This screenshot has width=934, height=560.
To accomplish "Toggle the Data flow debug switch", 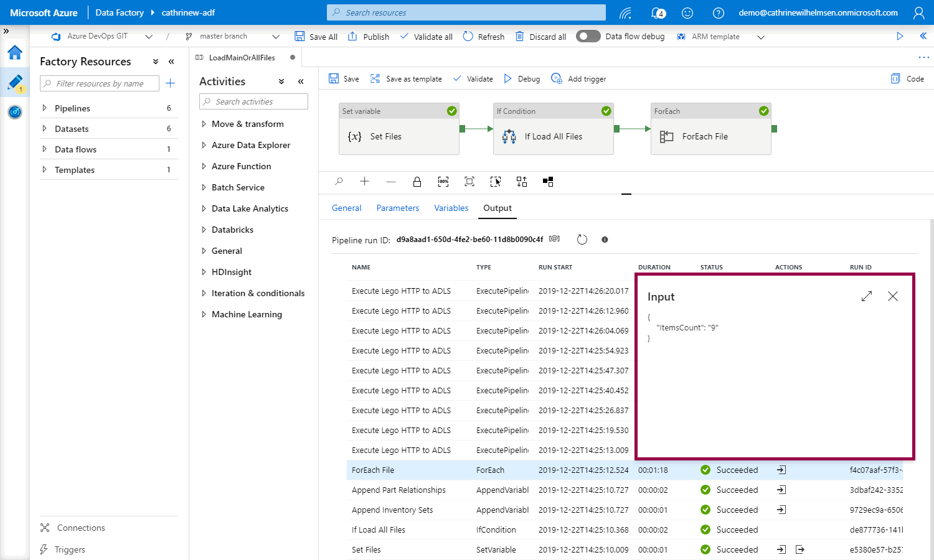I will pos(588,36).
